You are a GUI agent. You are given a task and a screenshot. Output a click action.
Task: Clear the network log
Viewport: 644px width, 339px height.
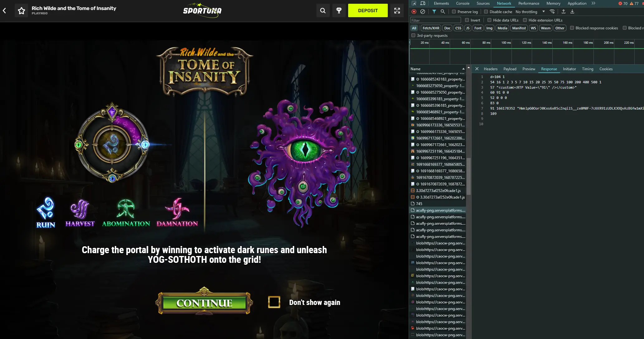(423, 12)
